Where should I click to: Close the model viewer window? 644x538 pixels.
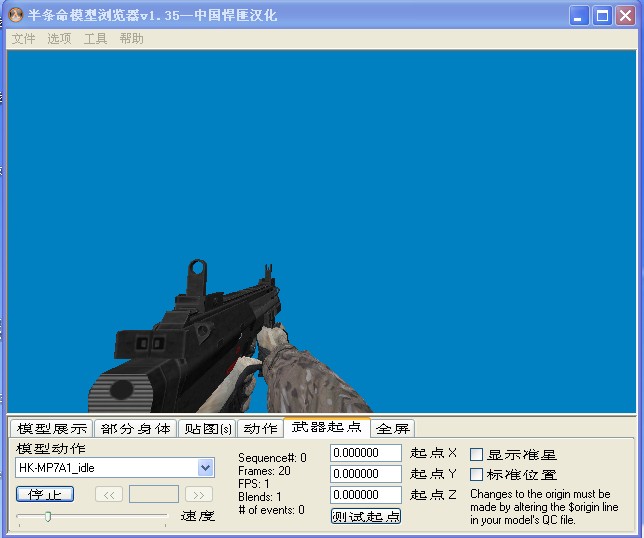click(626, 16)
